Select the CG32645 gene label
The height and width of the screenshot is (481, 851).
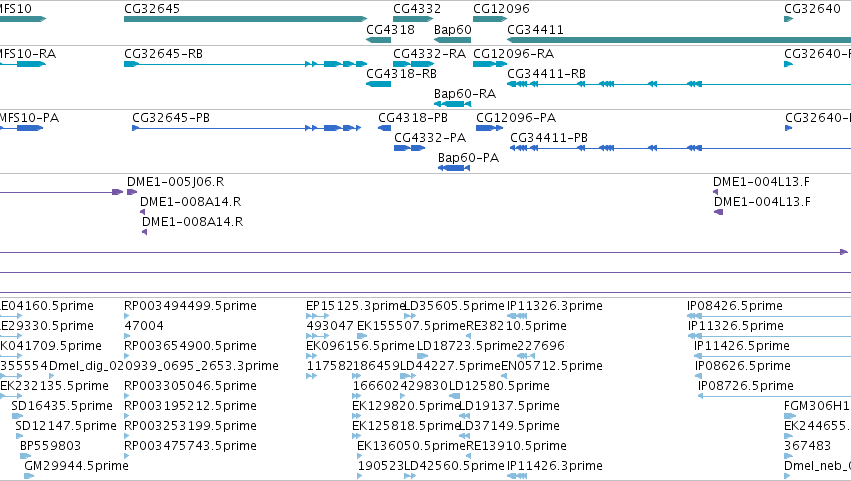click(152, 9)
